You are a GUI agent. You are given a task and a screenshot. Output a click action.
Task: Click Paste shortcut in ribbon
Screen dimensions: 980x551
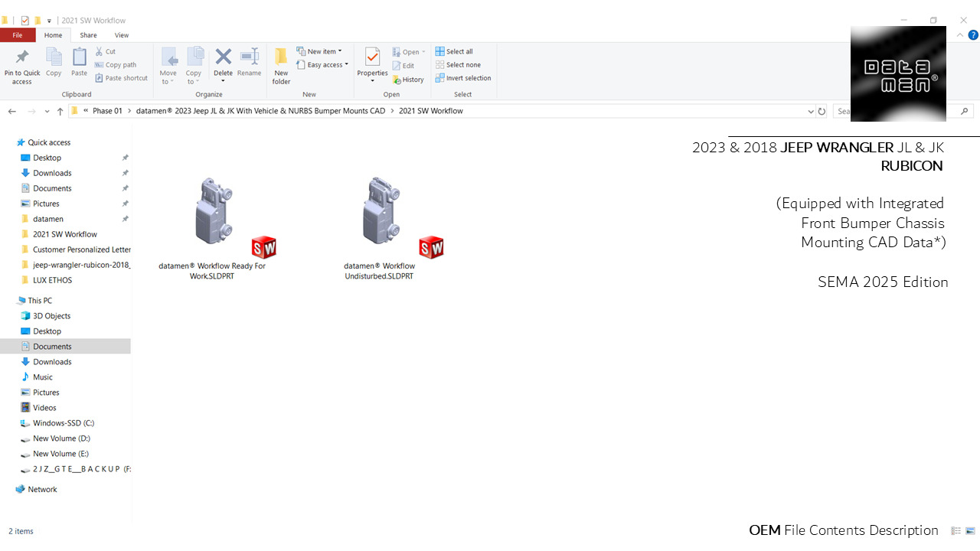coord(121,78)
